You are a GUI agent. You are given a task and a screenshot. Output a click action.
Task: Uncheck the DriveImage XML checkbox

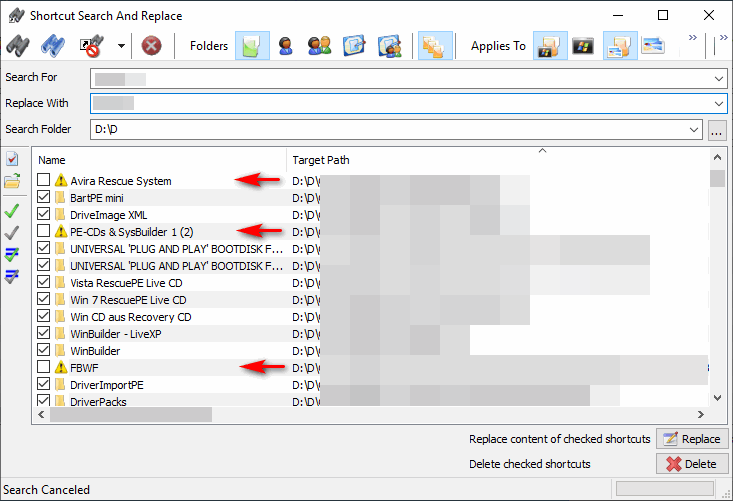coord(43,214)
